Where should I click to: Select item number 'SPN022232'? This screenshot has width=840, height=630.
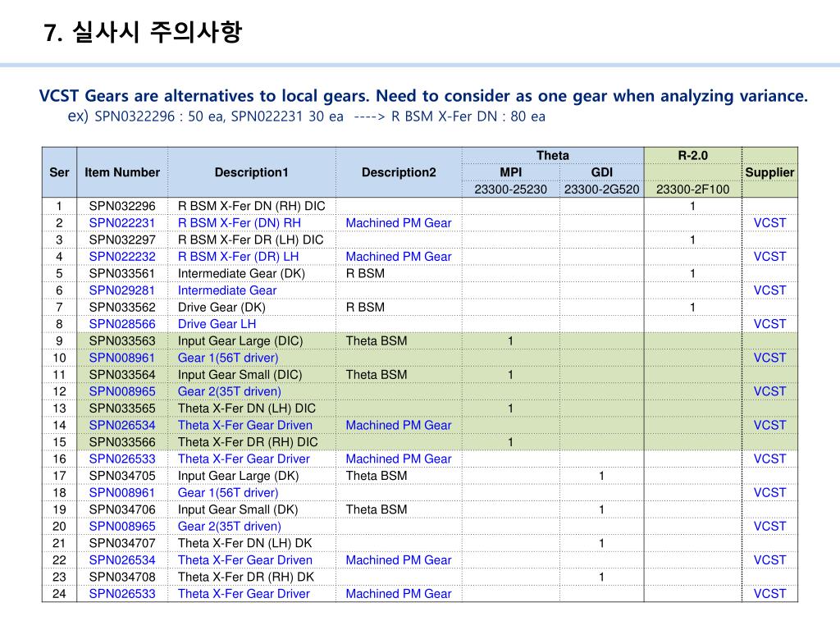122,257
